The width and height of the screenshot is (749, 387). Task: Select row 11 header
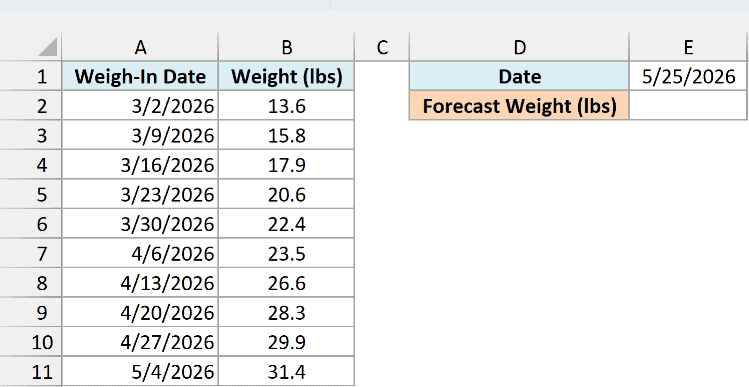[31, 371]
